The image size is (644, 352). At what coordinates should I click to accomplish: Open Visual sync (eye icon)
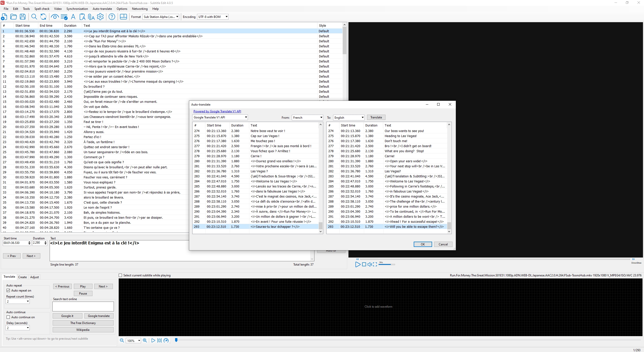(54, 17)
